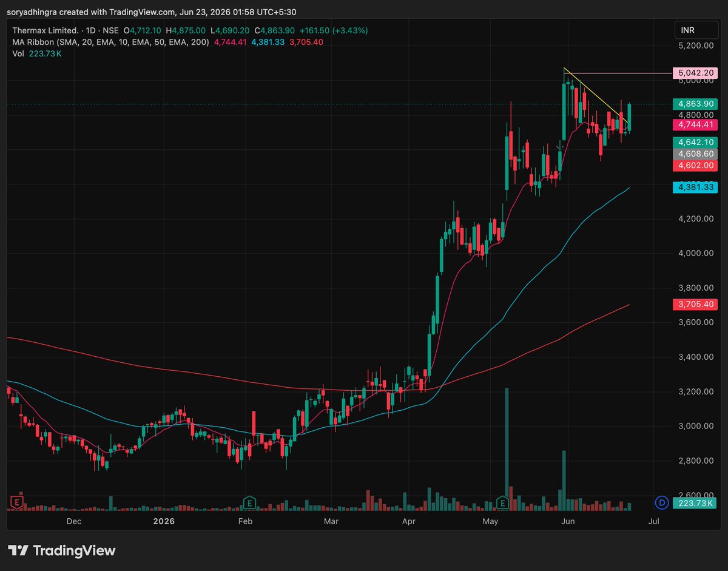Click the dividend 'D' icon near Jul

point(662,502)
